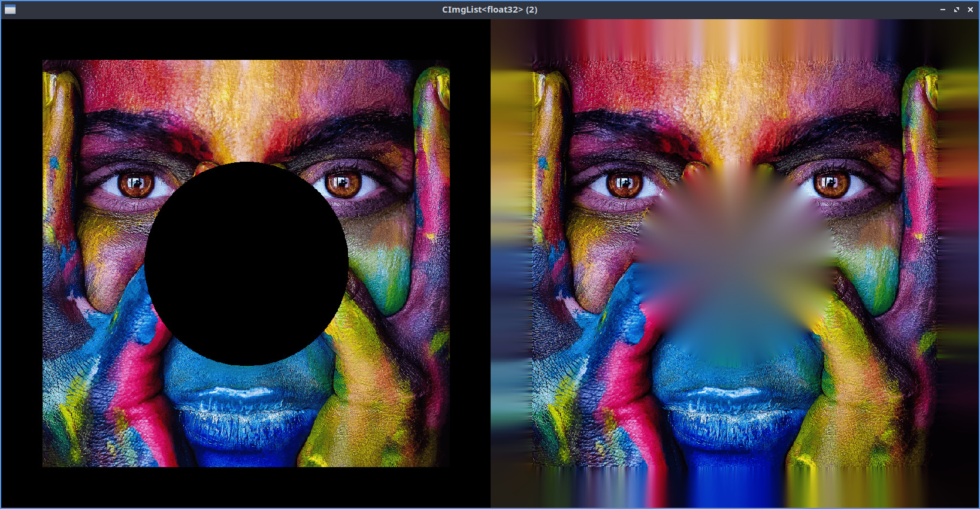Viewport: 980px width, 509px height.
Task: Click the left eye in left image
Action: (136, 184)
